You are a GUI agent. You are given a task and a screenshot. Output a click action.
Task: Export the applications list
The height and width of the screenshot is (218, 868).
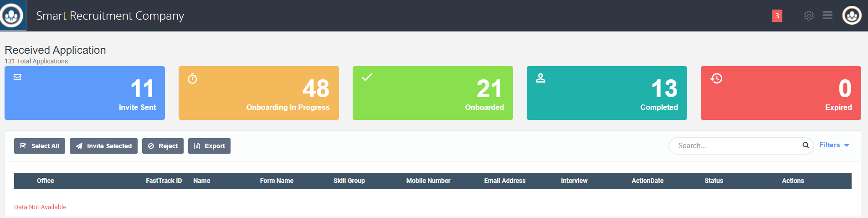pyautogui.click(x=209, y=146)
